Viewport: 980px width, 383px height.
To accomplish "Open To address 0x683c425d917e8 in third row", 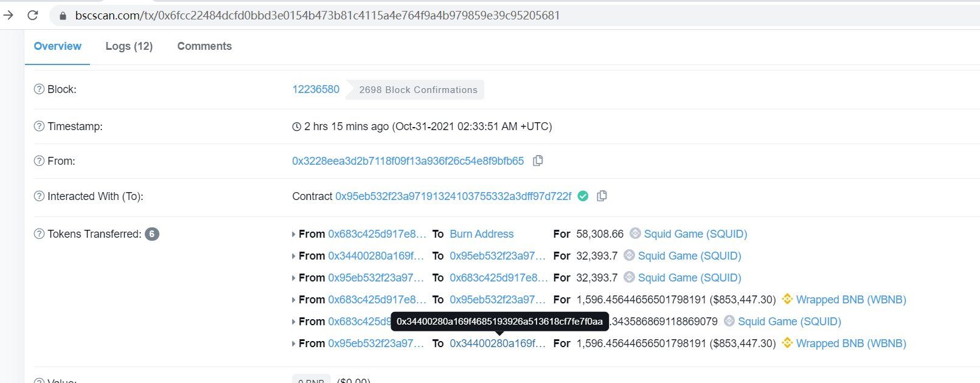I will click(499, 278).
